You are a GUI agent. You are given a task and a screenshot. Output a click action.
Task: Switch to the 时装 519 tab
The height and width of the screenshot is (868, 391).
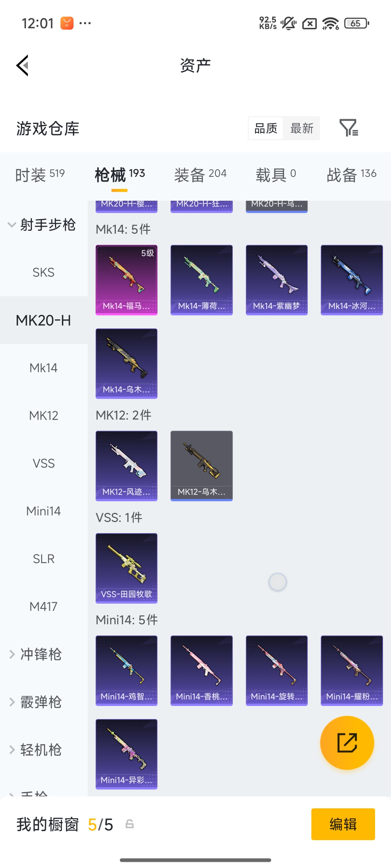click(40, 175)
